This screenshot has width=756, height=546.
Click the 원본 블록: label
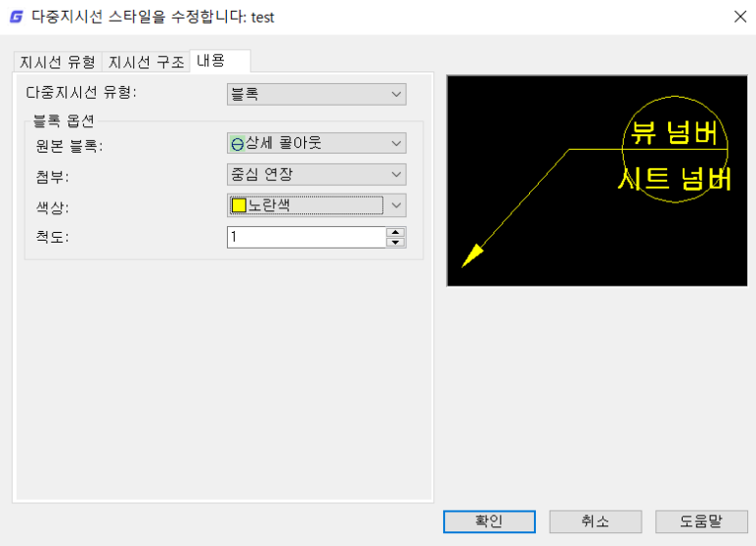point(68,145)
